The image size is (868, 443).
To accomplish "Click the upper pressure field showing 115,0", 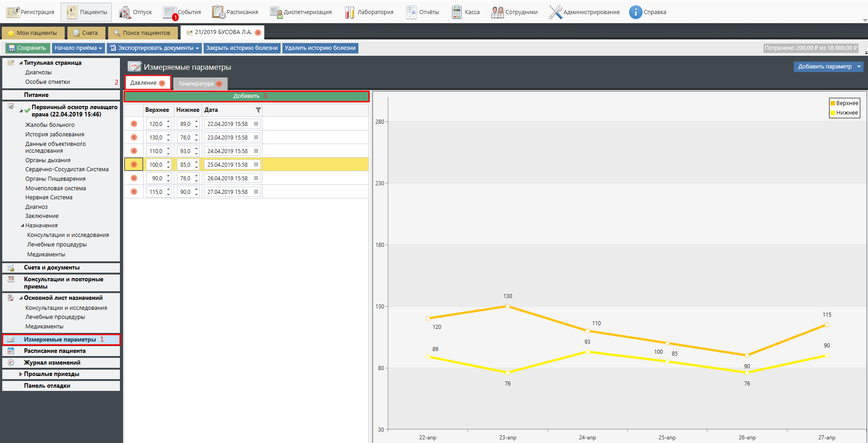I will click(156, 192).
